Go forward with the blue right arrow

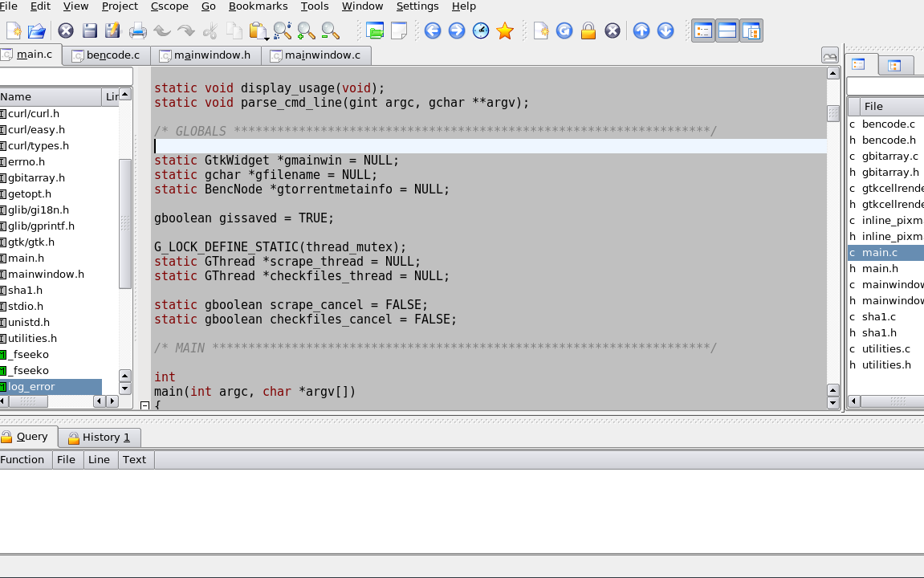click(457, 31)
